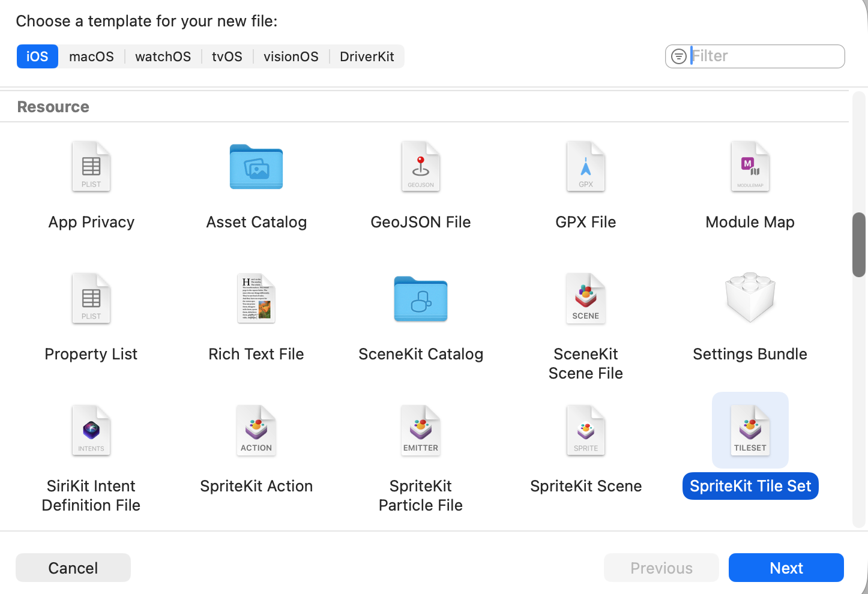Screen dimensions: 868x594
Task: Switch to the macOS platform tab
Action: pos(91,56)
